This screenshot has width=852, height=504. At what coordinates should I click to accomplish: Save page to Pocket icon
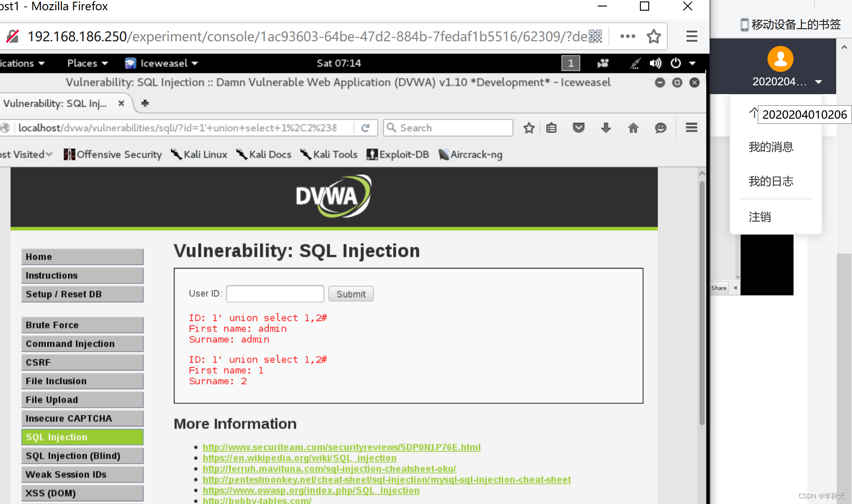(579, 128)
